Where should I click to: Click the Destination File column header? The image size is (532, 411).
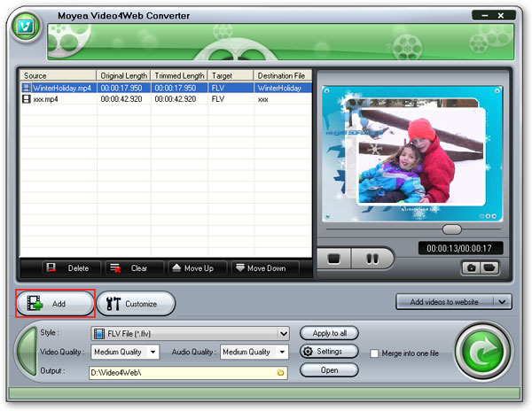coord(283,75)
